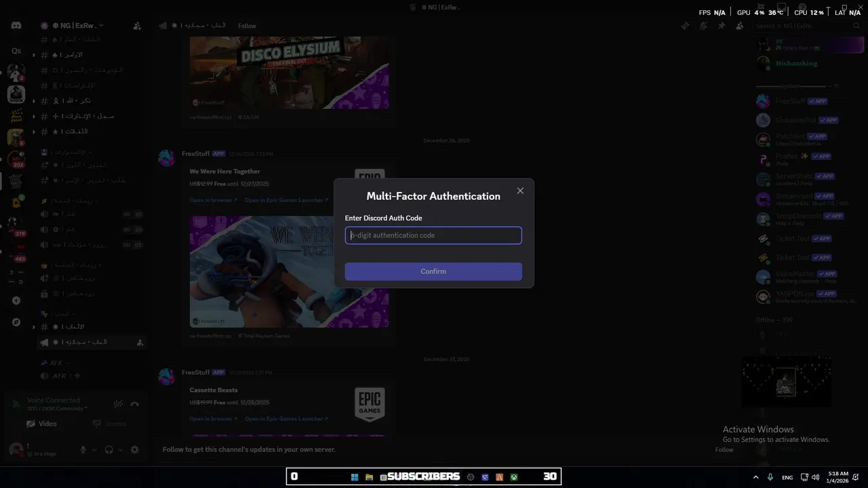
Task: Open Epic Games logo by Cassette Beasts
Action: (x=370, y=405)
